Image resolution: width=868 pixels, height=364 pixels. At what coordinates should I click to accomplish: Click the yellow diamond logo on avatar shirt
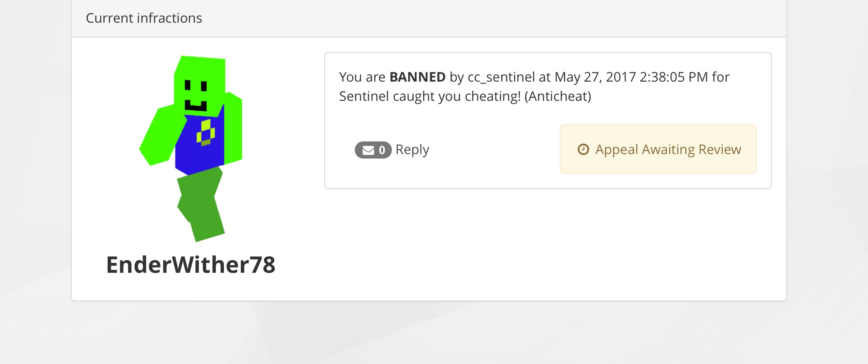pos(205,133)
